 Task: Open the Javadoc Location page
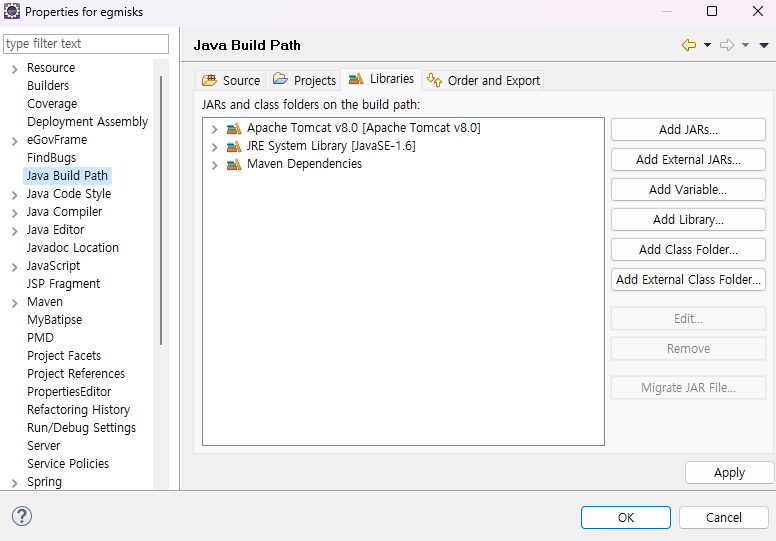(x=73, y=247)
